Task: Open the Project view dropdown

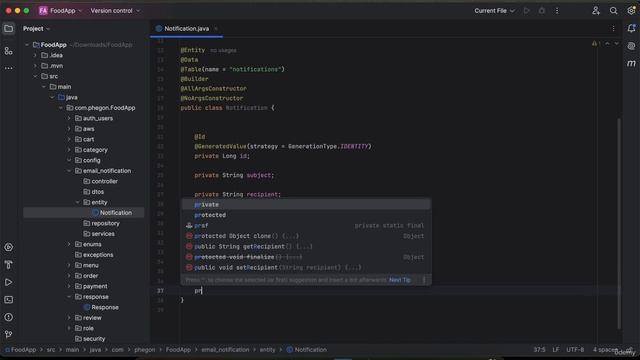Action: click(36, 29)
